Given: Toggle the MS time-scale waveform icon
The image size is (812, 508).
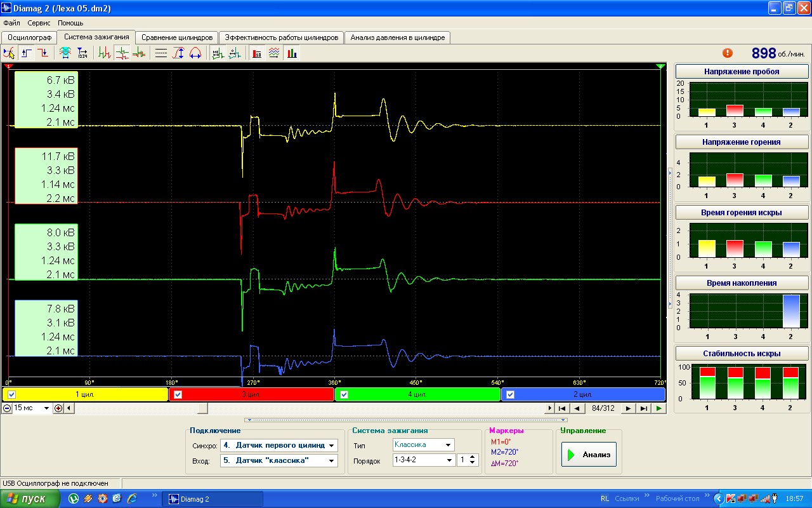Looking at the screenshot, I should pyautogui.click(x=218, y=53).
